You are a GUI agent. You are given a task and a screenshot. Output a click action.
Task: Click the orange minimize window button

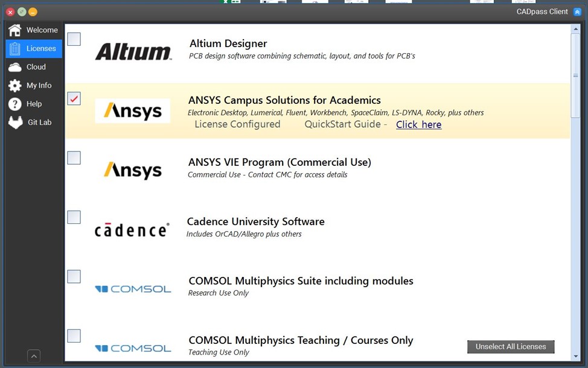pos(33,12)
